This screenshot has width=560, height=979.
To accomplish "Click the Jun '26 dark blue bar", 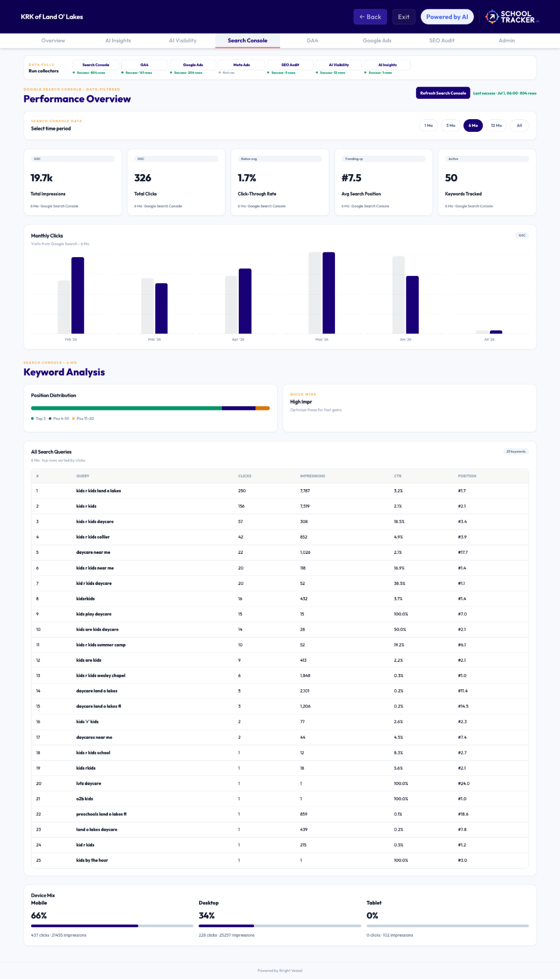I will pos(412,304).
